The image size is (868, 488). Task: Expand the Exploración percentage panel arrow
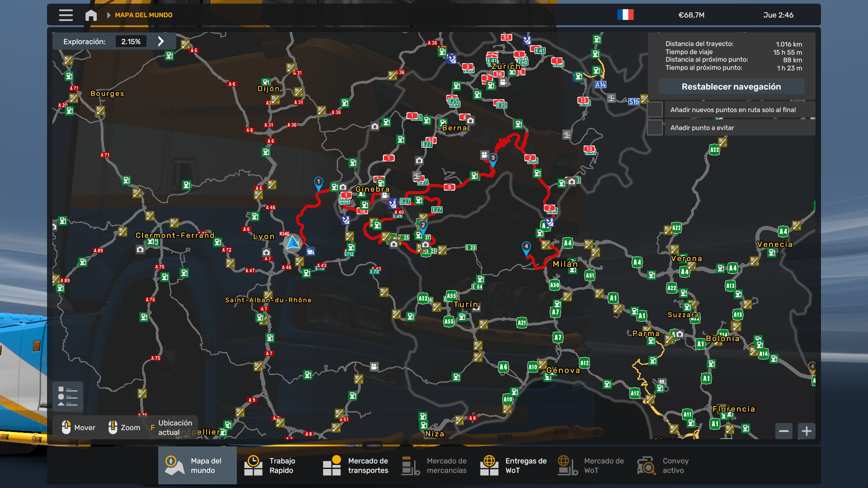[x=161, y=42]
